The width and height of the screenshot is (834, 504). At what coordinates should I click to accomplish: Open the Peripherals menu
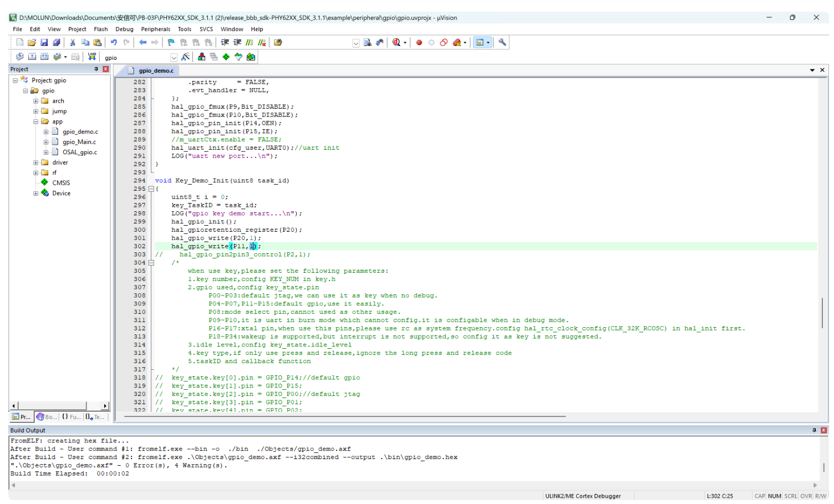(156, 29)
